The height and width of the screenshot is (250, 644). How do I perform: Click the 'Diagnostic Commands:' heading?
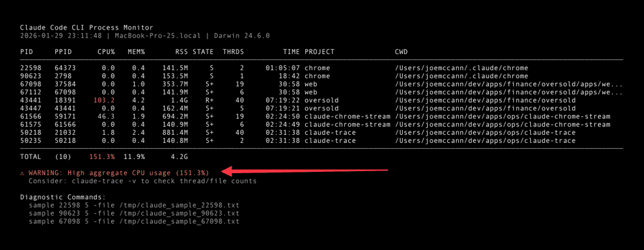coord(63,197)
